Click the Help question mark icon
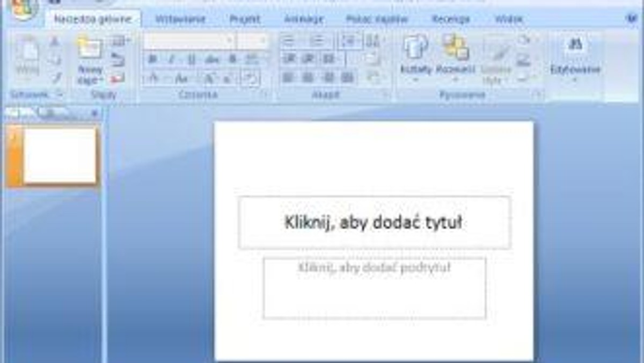 [x=632, y=19]
